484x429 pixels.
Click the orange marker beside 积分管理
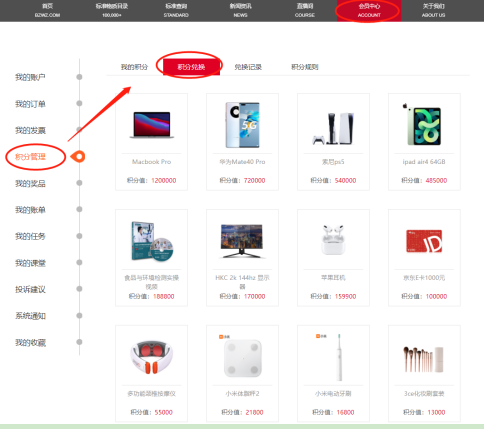point(78,156)
